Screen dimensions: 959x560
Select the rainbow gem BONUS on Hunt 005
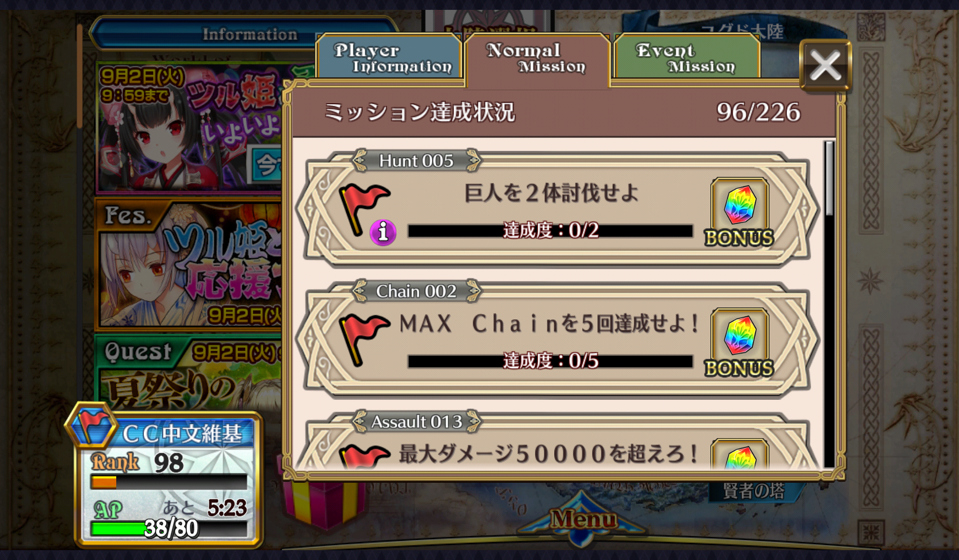[x=739, y=213]
